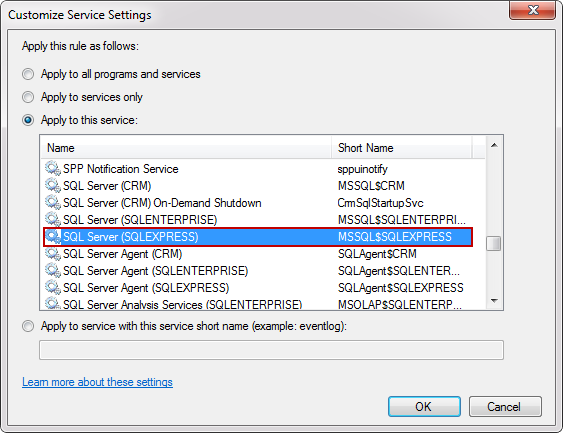Dismiss dialog with the Cancel button

pos(505,406)
